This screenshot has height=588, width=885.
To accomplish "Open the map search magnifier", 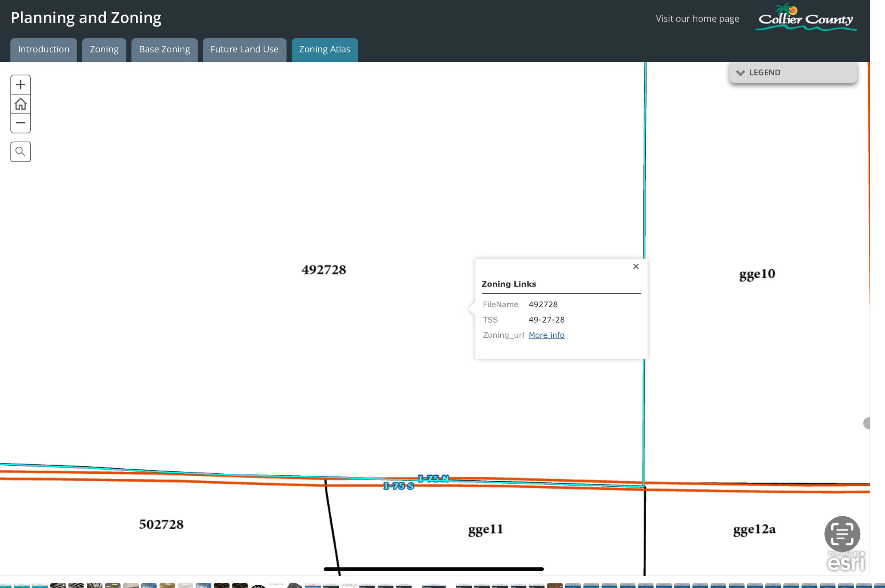I will pos(21,152).
